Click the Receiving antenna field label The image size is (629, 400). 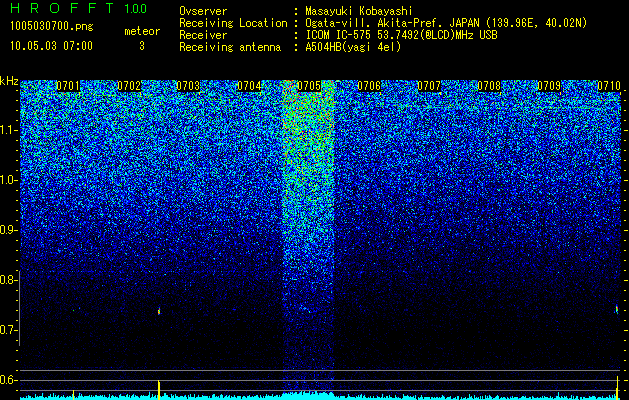tap(230, 47)
